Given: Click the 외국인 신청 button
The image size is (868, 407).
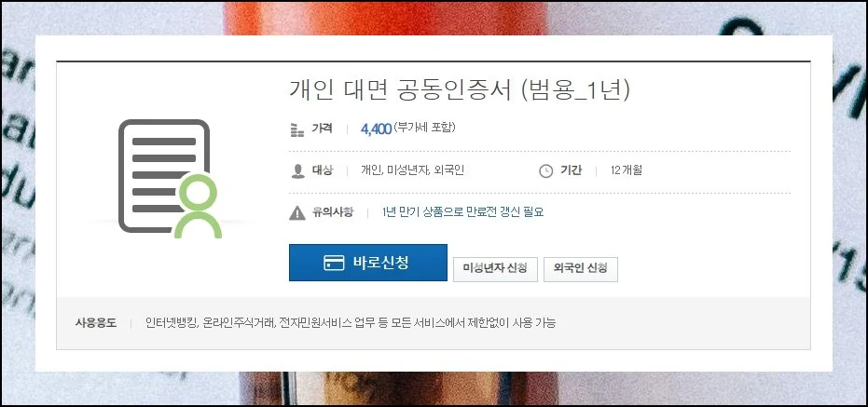Looking at the screenshot, I should tap(580, 269).
